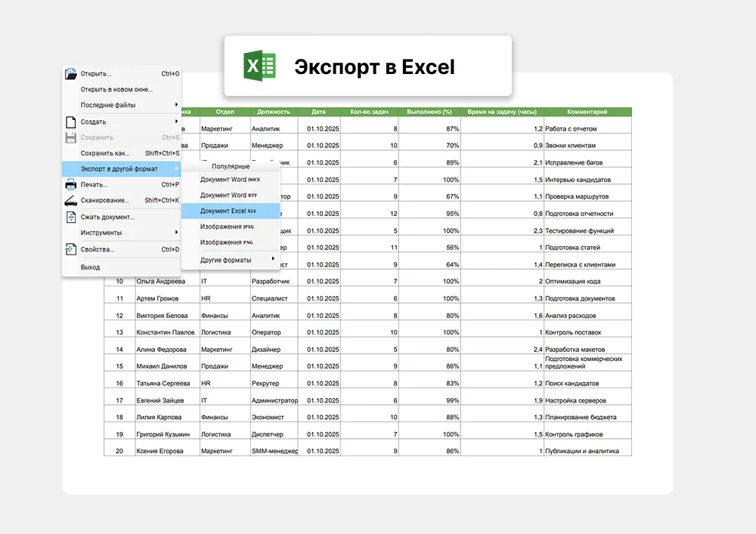Expand the Последние файлы submenu arrow
Viewport: 756px width, 534px height.
tap(176, 105)
